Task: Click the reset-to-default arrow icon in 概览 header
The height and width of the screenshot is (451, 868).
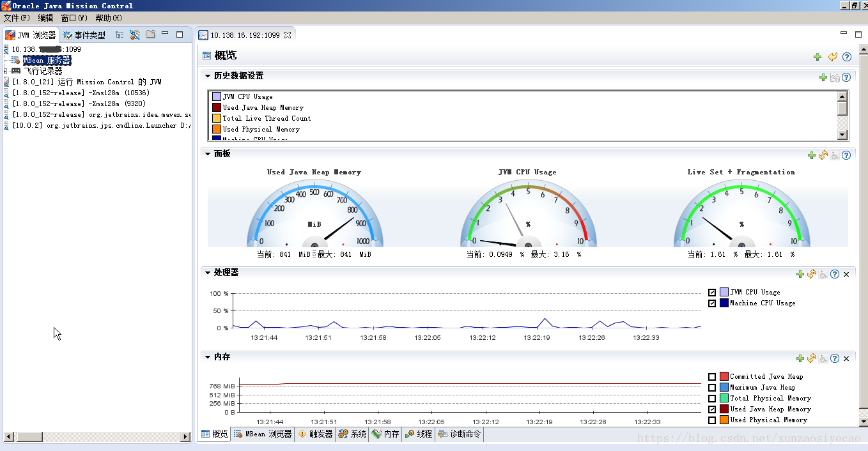Action: tap(832, 57)
